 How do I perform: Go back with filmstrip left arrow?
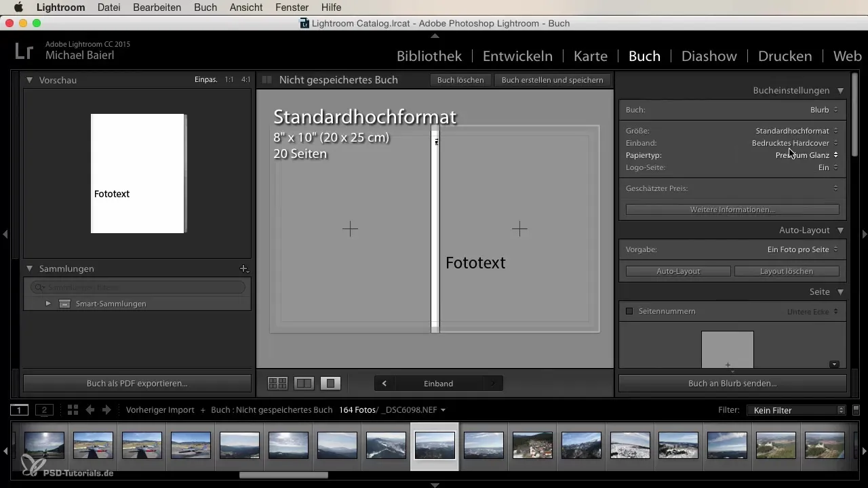(90, 410)
